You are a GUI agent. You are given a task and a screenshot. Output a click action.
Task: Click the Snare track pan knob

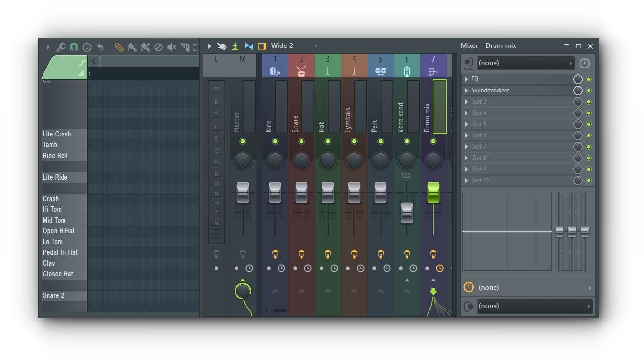[x=301, y=160]
